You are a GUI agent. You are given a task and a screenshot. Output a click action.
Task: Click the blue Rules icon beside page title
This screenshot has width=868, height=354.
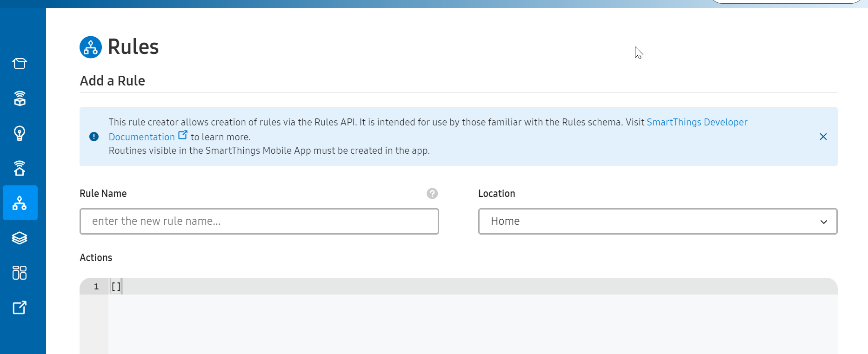pyautogui.click(x=91, y=47)
